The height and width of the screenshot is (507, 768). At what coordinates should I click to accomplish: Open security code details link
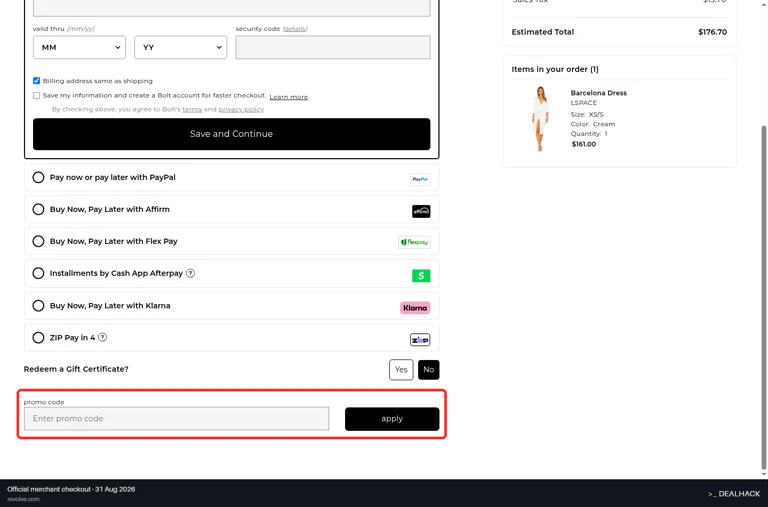[295, 29]
